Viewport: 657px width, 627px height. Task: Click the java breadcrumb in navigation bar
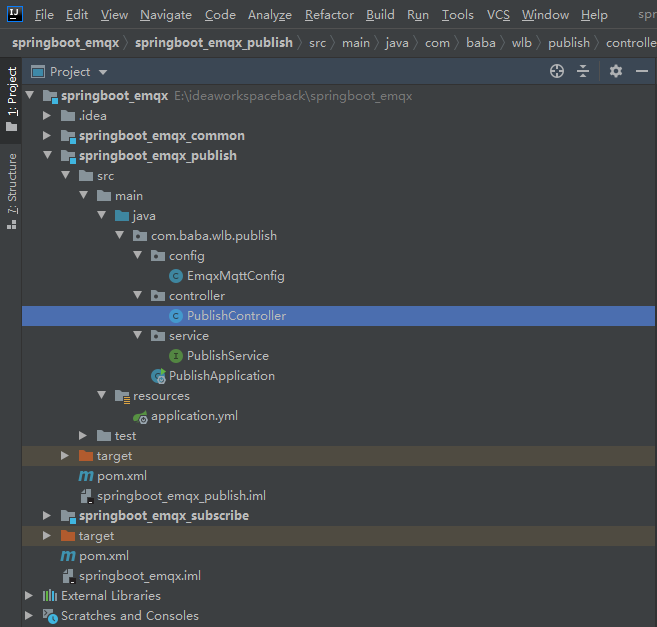396,43
